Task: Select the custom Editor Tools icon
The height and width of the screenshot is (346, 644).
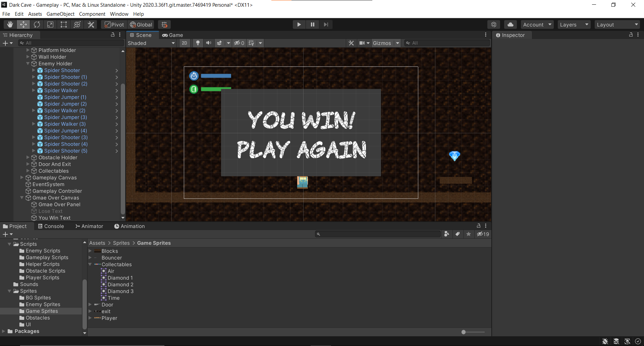Action: coord(91,24)
